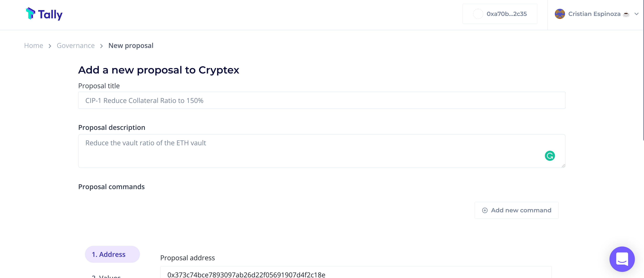This screenshot has width=644, height=278.
Task: Go to Governance breadcrumb link
Action: click(76, 46)
